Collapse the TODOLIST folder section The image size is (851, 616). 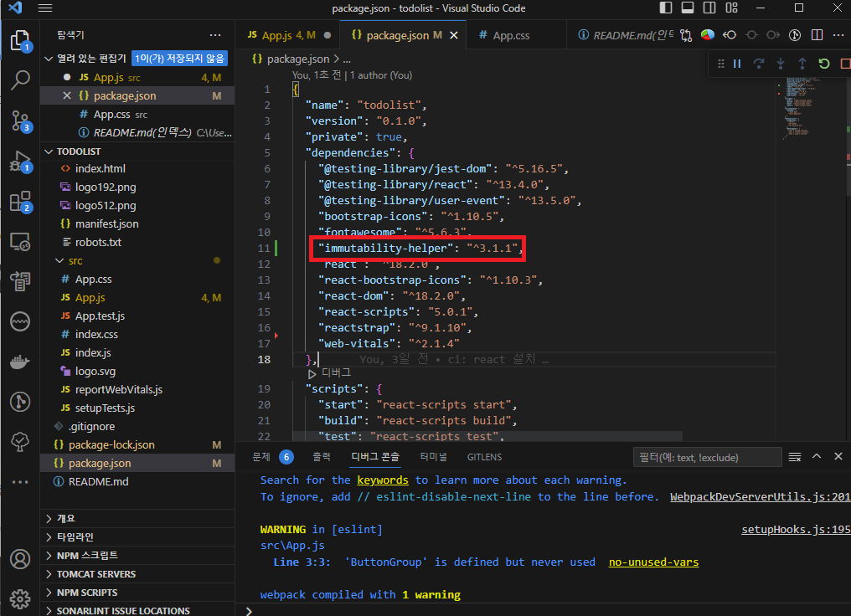49,151
